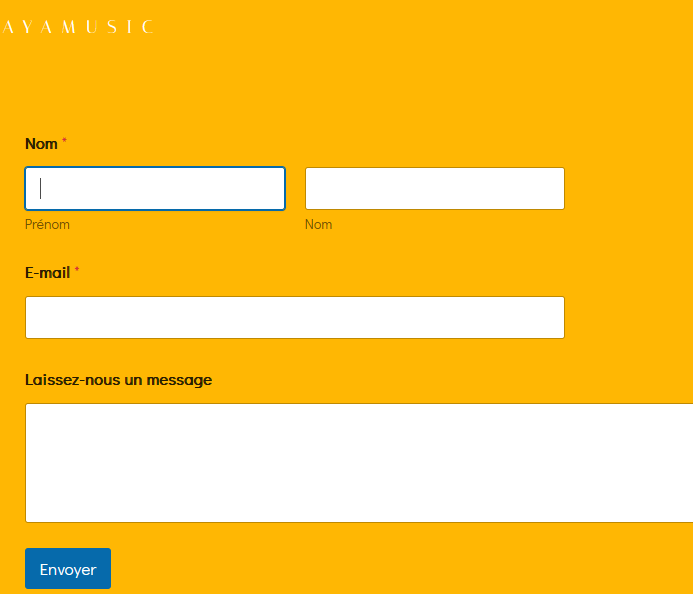Click the small "Nom" sublabel under the second box

(318, 225)
